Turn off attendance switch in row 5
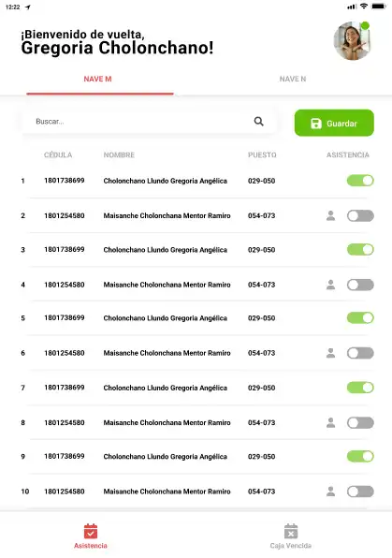This screenshot has width=392, height=558. pos(360,317)
